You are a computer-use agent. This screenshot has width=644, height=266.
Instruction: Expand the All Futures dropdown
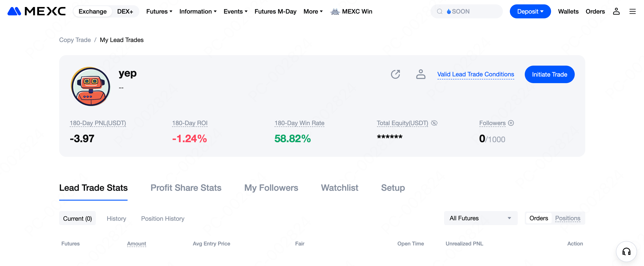pos(480,218)
